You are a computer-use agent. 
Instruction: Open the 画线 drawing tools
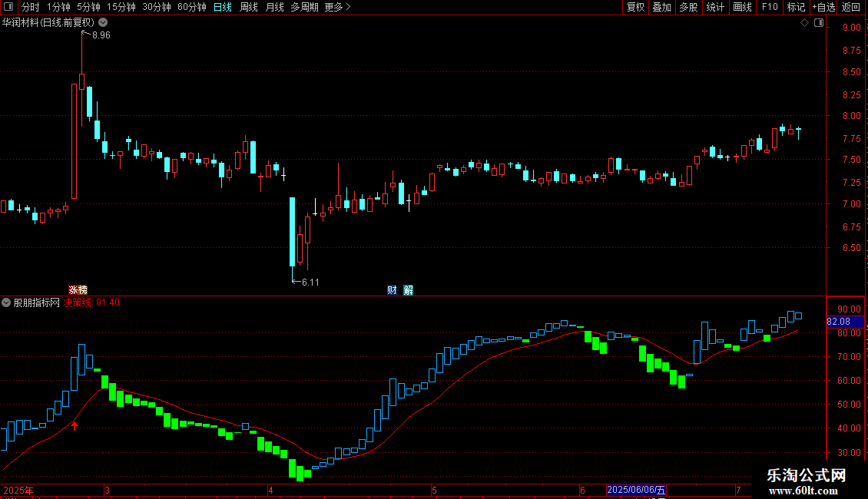coord(742,7)
